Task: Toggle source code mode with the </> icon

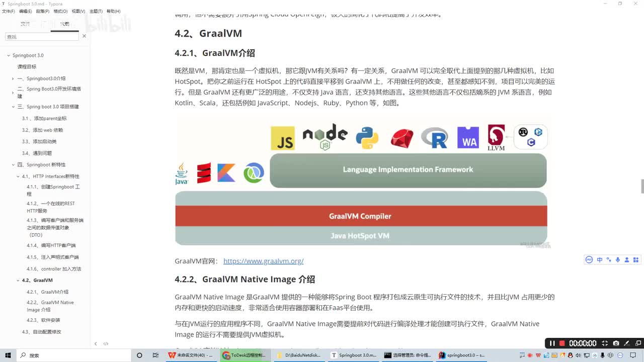Action: pos(106,343)
